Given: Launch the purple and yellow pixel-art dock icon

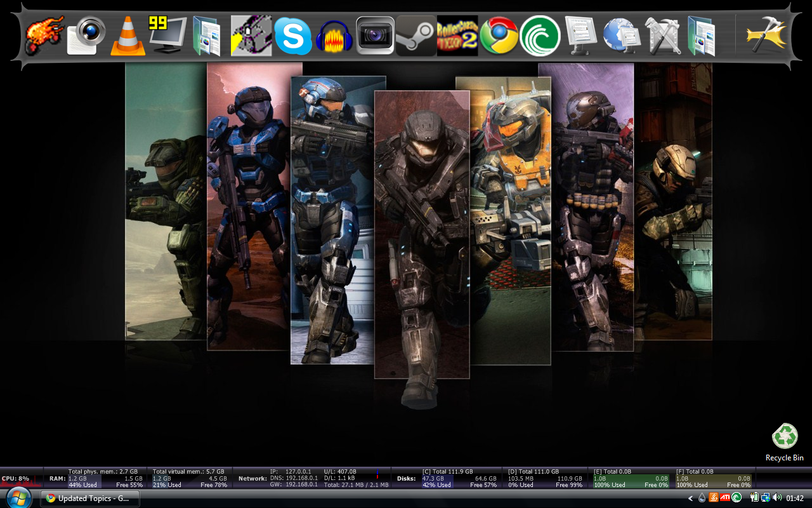Looking at the screenshot, I should (x=251, y=36).
